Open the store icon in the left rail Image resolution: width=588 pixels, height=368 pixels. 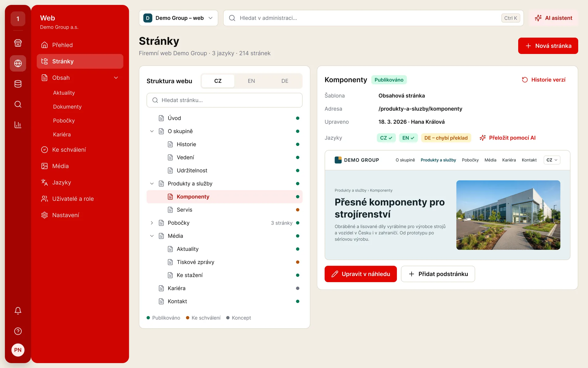(18, 43)
